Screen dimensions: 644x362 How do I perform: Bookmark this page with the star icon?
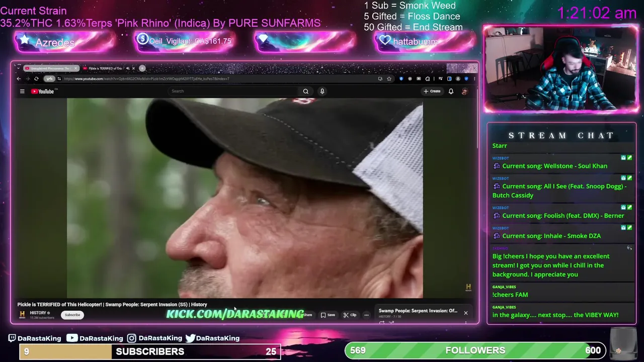click(389, 78)
